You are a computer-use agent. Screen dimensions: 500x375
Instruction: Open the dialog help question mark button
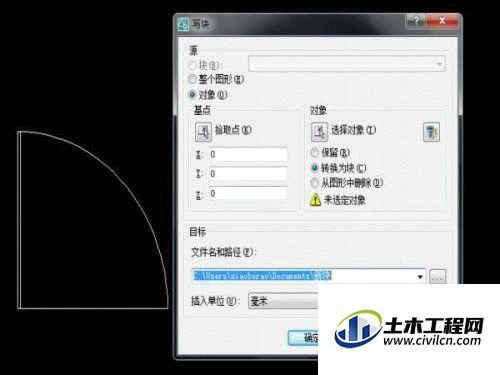(415, 21)
